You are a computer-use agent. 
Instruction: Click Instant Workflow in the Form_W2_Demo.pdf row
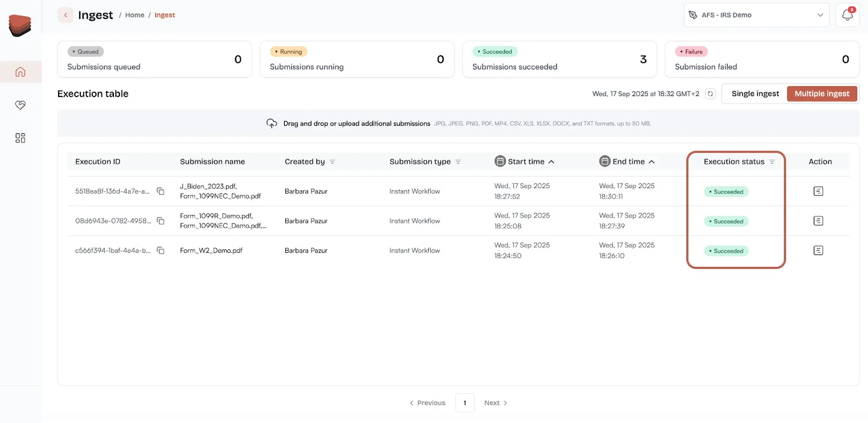point(414,251)
